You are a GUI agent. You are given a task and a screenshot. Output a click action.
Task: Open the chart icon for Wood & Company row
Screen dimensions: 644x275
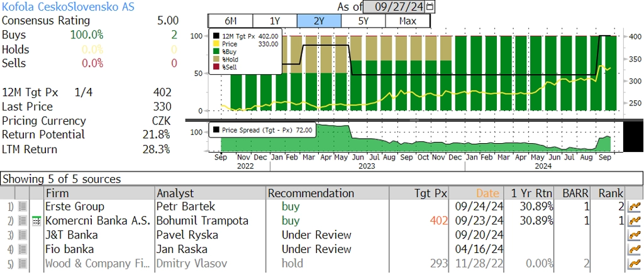pos(635,264)
